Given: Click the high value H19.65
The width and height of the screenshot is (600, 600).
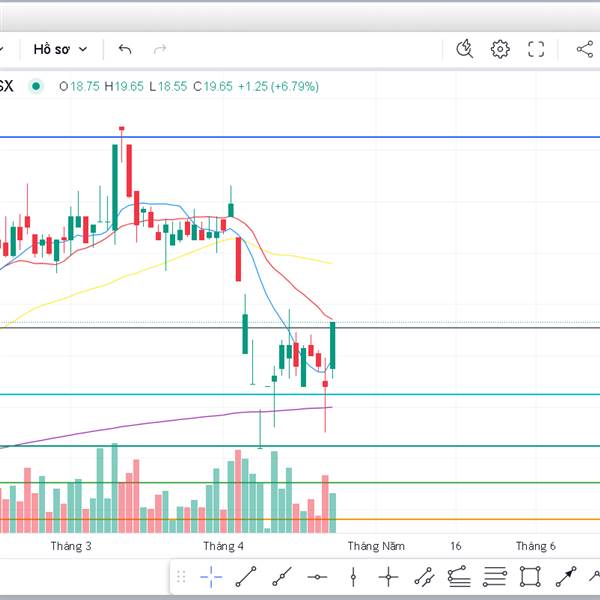Looking at the screenshot, I should point(124,86).
